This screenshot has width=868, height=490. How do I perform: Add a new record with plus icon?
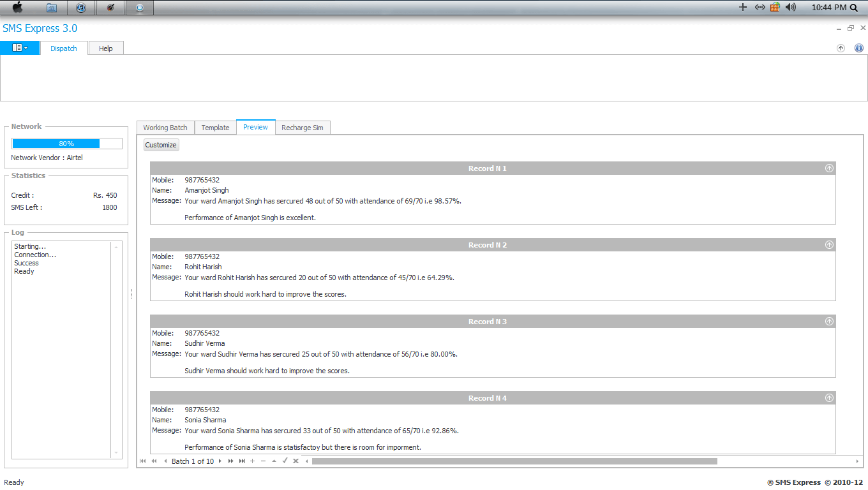[253, 461]
